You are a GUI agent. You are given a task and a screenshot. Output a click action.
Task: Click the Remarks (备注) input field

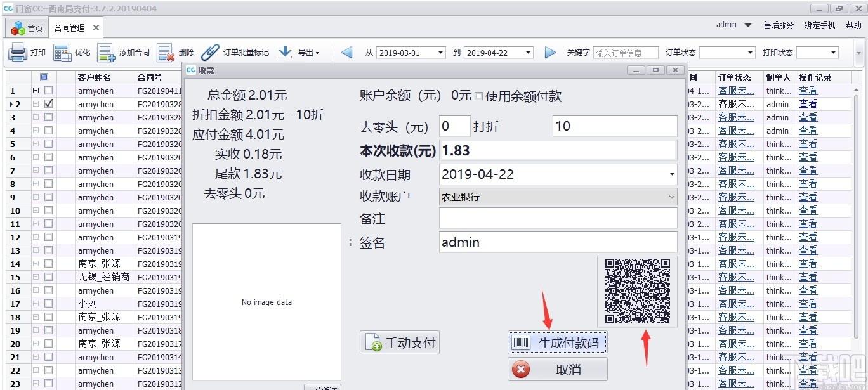558,219
